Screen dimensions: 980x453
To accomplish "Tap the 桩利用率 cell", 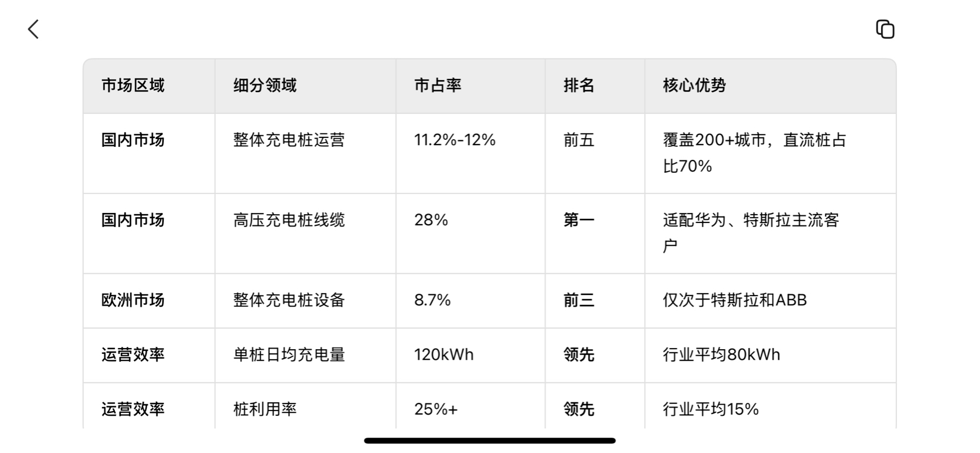I will 265,409.
